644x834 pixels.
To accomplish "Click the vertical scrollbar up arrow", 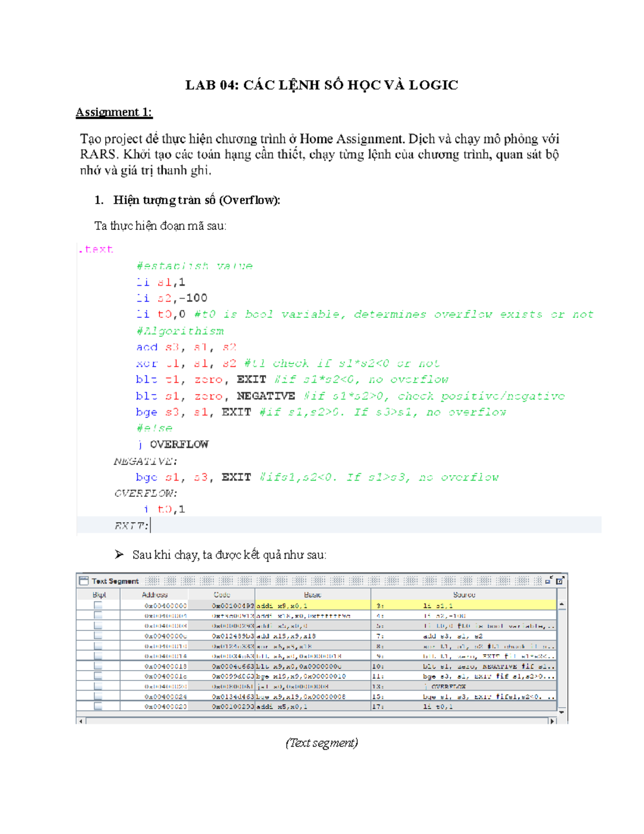I will (562, 605).
